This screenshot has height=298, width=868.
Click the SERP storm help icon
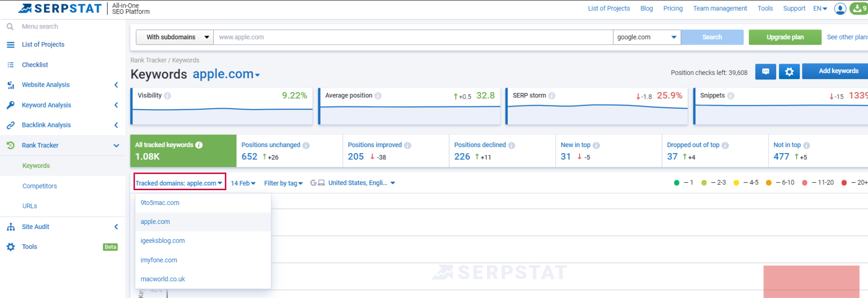tap(552, 96)
